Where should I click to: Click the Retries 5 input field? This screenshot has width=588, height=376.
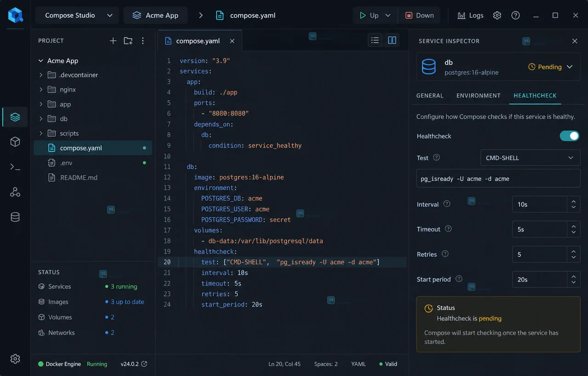[x=540, y=254]
